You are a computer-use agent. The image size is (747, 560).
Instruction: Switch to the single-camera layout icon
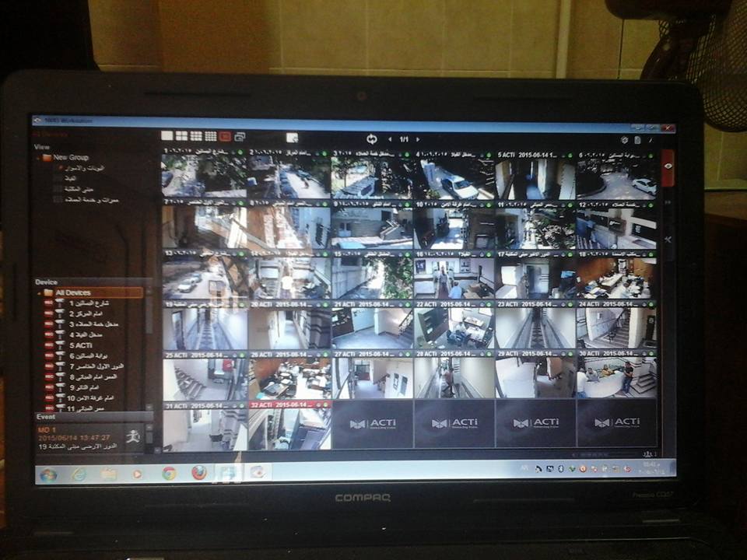click(x=167, y=136)
